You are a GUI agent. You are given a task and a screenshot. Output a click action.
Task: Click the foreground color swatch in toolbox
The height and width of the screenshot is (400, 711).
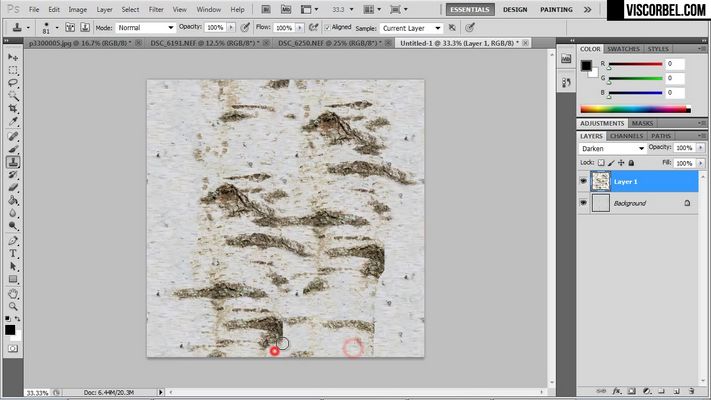point(10,330)
